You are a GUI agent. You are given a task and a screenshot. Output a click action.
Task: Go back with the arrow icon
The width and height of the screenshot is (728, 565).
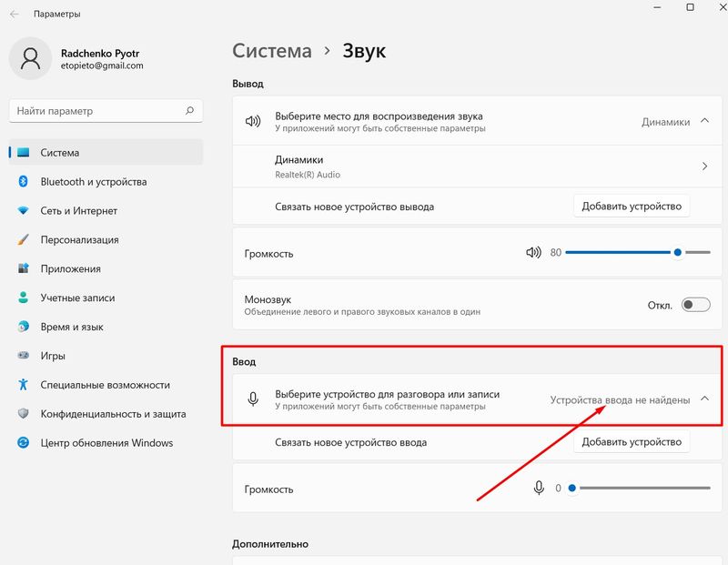15,14
